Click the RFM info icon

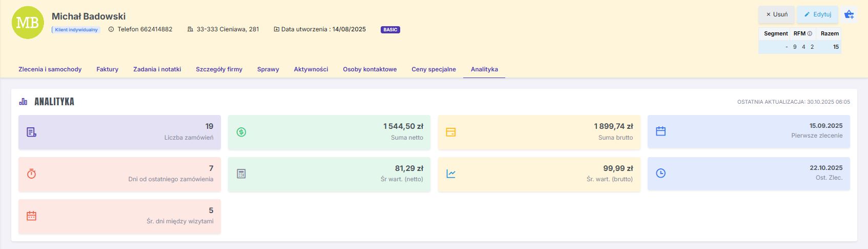click(x=810, y=33)
